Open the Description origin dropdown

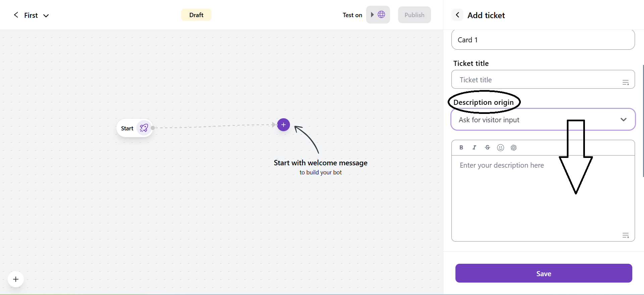coord(543,120)
